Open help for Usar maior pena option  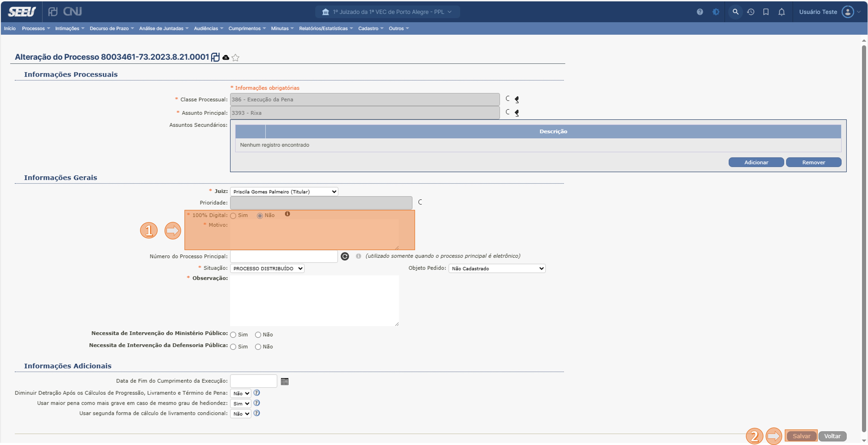257,403
